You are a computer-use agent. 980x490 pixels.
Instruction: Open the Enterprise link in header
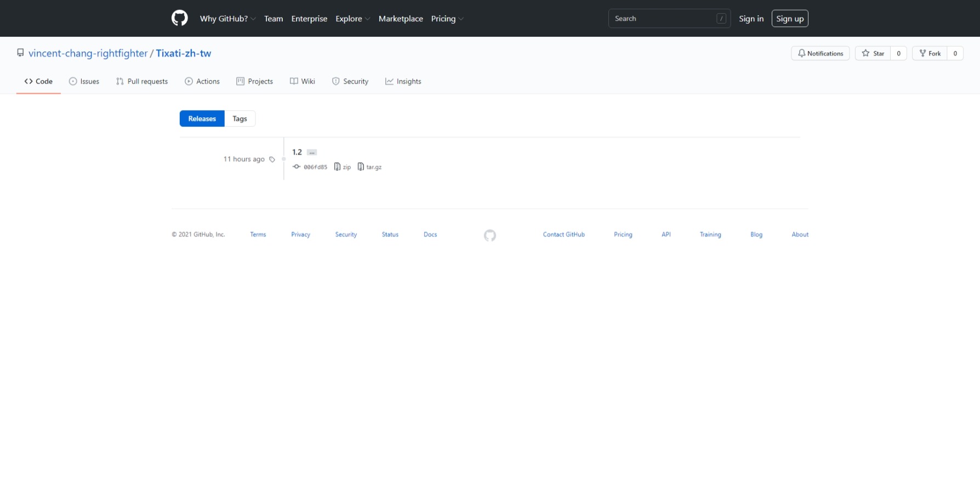[309, 19]
